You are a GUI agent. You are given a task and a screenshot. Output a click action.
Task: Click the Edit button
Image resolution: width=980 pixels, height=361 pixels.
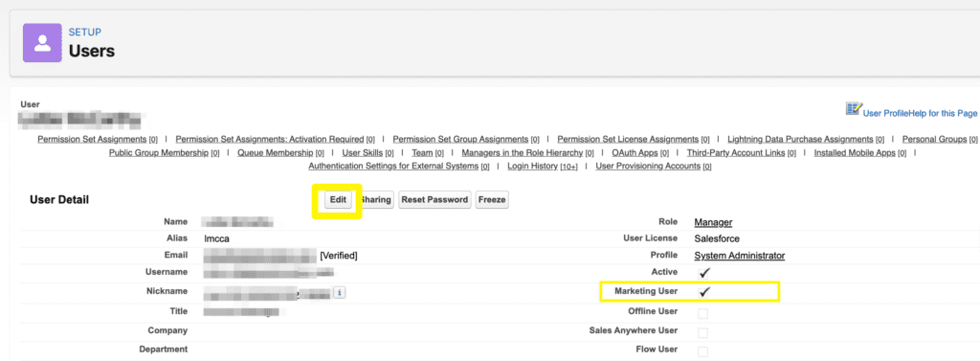(x=338, y=199)
